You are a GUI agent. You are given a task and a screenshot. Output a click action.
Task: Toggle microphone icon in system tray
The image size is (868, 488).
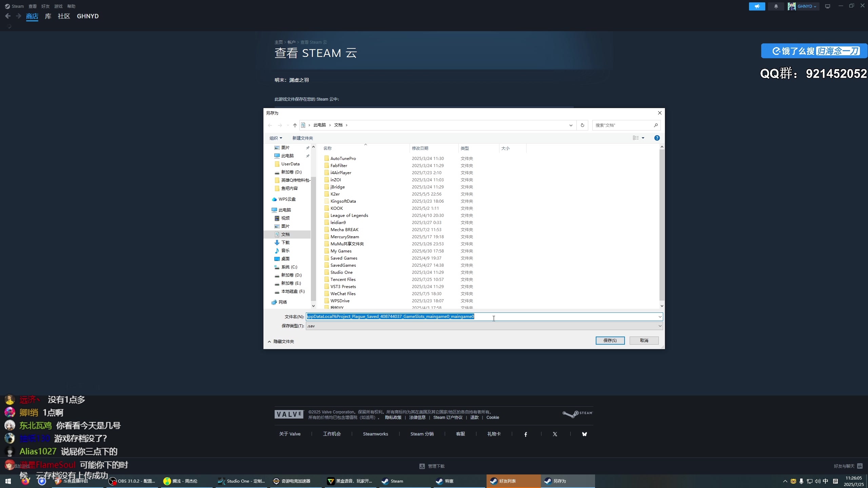pos(801,481)
